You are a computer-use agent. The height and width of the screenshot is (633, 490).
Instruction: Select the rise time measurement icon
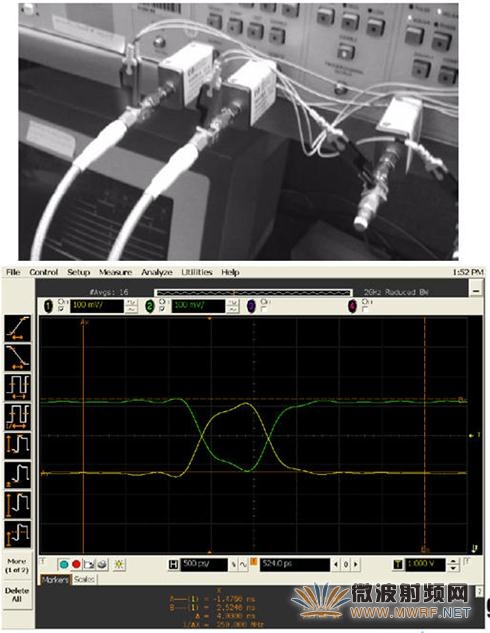(18, 328)
